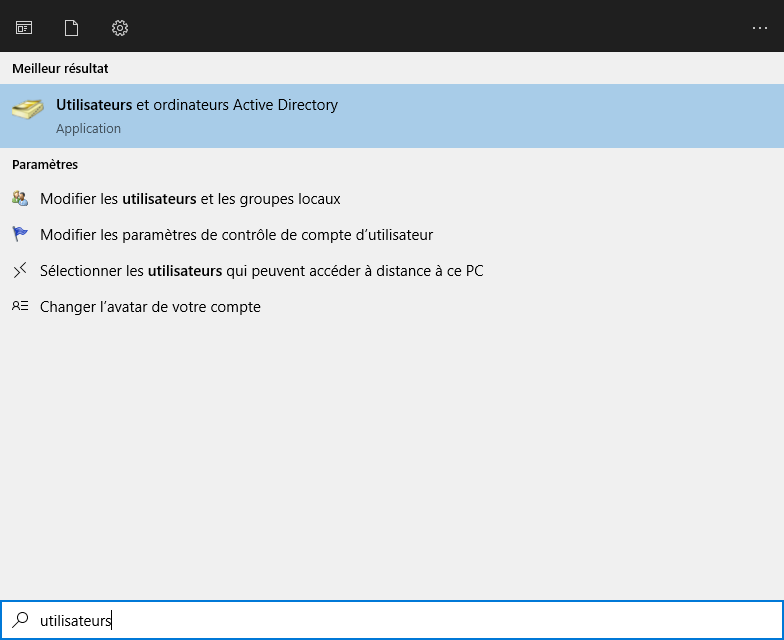This screenshot has width=784, height=640.
Task: Filter results by Apps icon
Action: point(24,28)
